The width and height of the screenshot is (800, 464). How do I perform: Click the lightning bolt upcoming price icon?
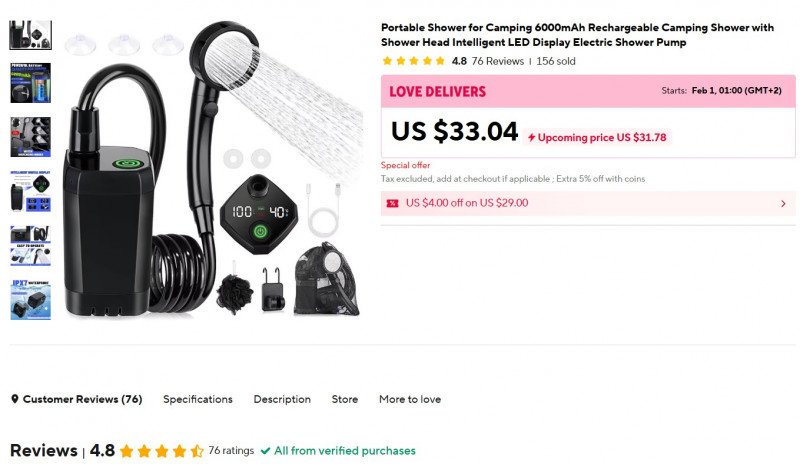(x=531, y=137)
